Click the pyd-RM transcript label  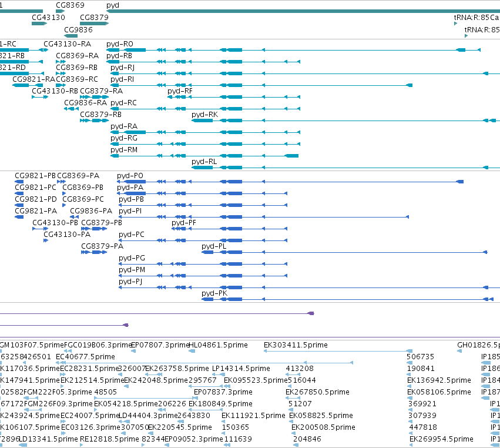click(124, 151)
